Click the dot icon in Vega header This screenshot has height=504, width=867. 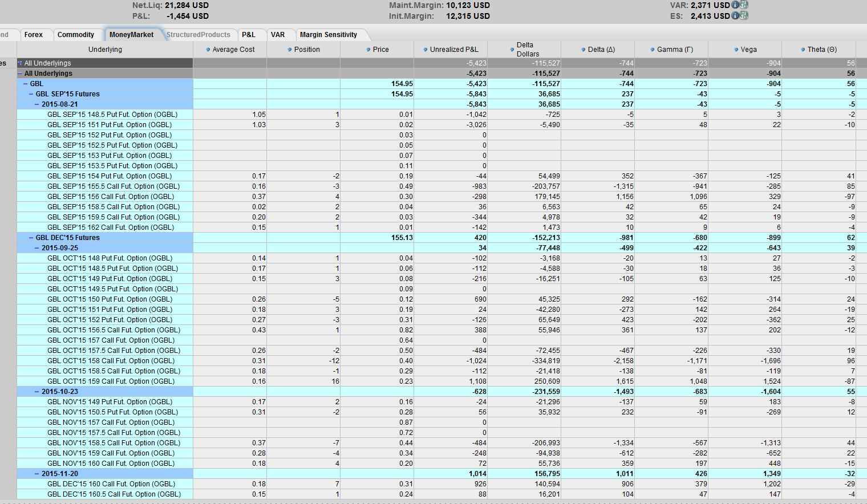tap(736, 50)
